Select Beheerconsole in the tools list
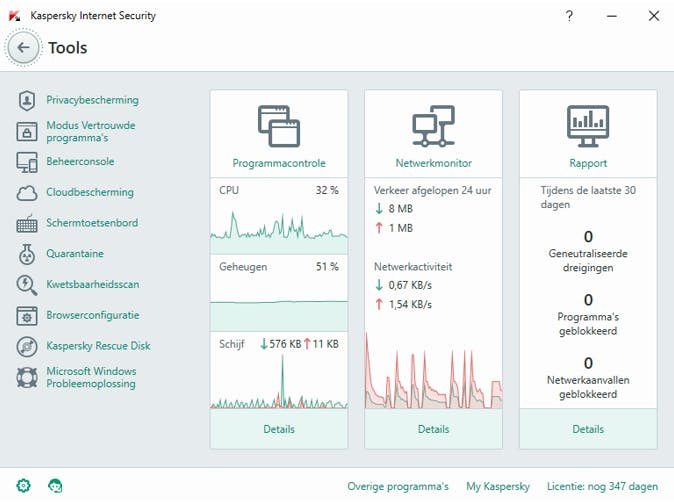 click(x=80, y=162)
